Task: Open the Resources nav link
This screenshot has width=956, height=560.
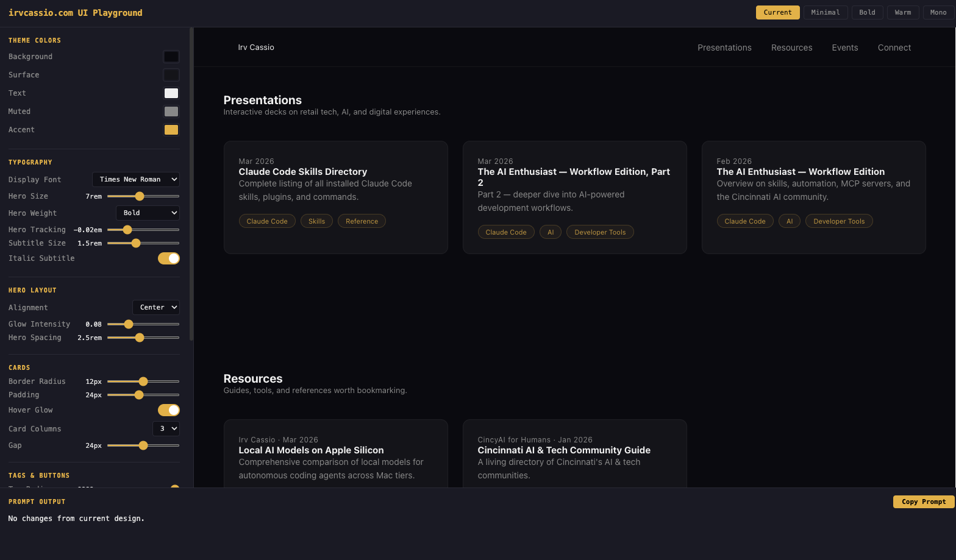Action: pyautogui.click(x=791, y=48)
